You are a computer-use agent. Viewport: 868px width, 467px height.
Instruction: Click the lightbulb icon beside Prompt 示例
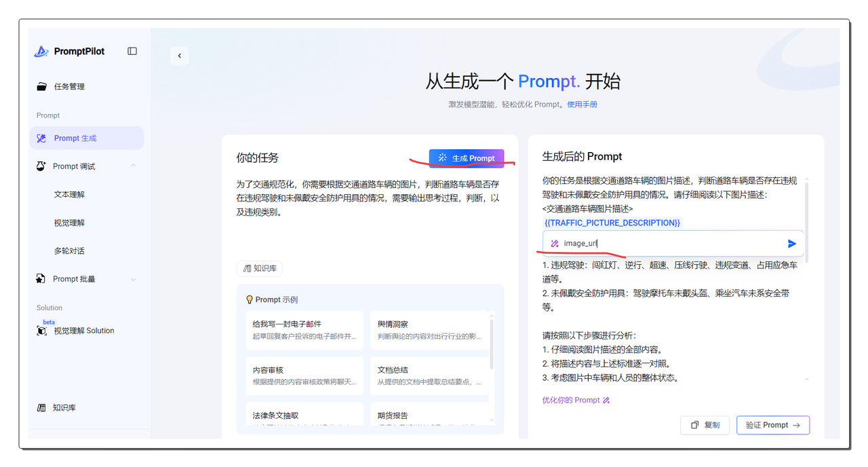point(250,299)
